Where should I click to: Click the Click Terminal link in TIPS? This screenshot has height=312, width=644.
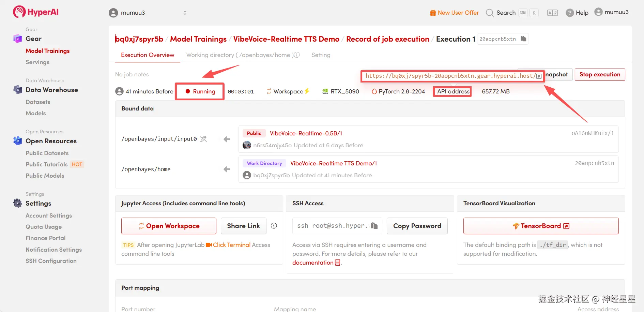click(x=232, y=245)
